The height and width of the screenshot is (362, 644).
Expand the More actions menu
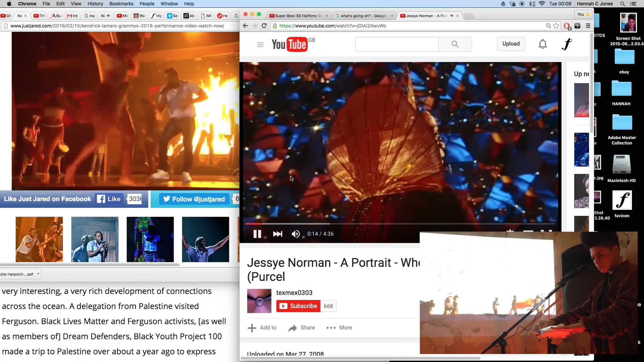pyautogui.click(x=339, y=328)
